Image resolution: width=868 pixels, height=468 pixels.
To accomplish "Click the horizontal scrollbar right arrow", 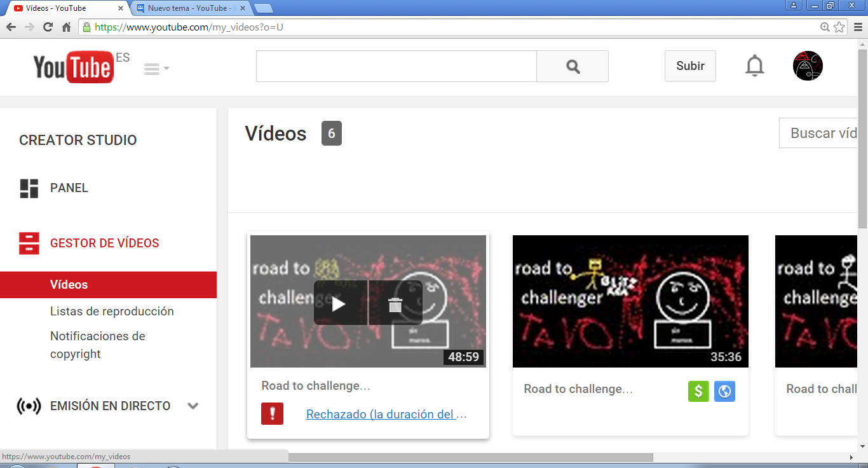I will click(851, 457).
